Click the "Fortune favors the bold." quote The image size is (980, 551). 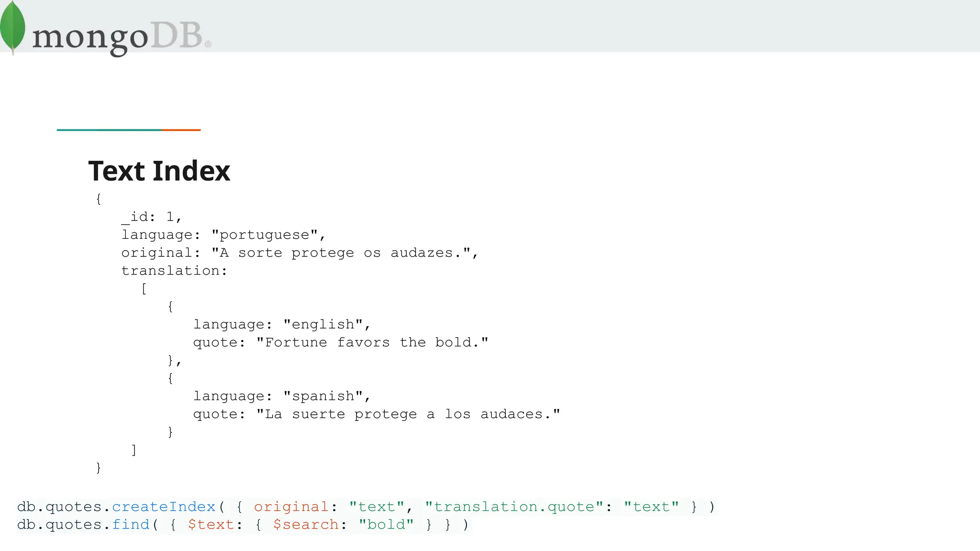pyautogui.click(x=372, y=342)
